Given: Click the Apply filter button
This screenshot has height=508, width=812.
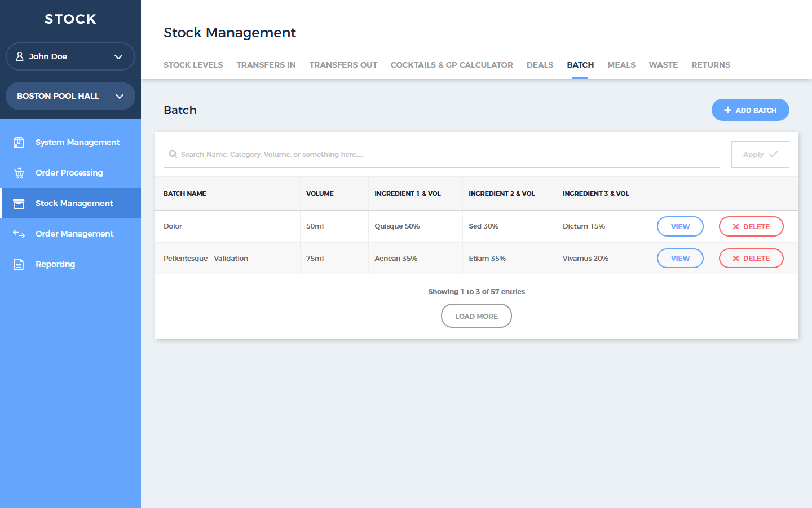Looking at the screenshot, I should [760, 154].
